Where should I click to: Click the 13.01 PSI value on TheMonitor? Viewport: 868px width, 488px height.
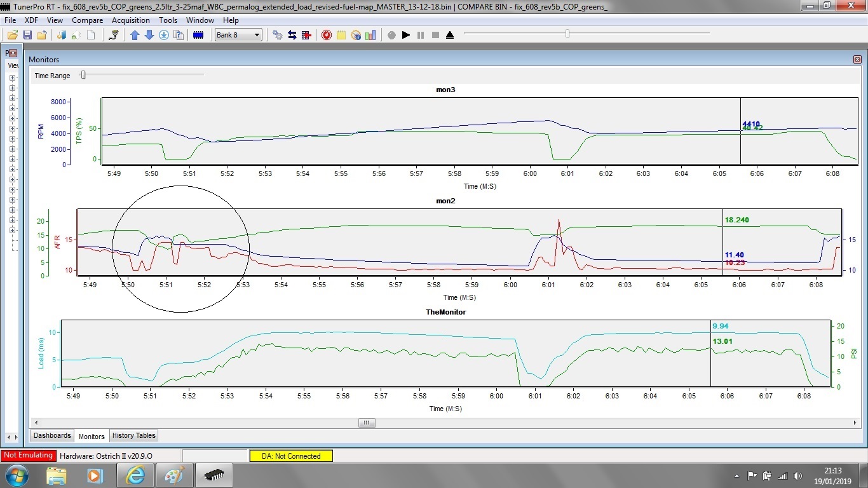click(722, 341)
